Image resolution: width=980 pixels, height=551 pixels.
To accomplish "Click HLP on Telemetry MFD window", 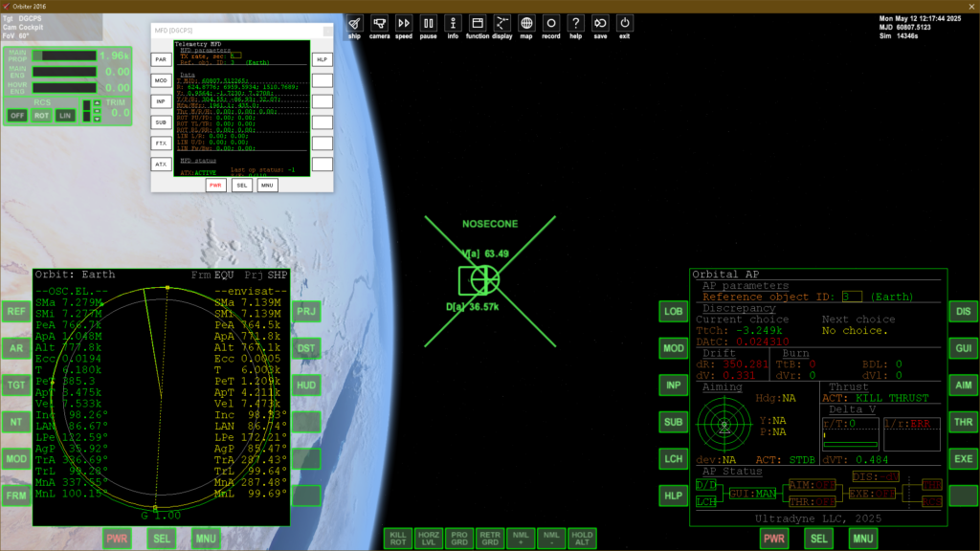I will click(x=322, y=59).
